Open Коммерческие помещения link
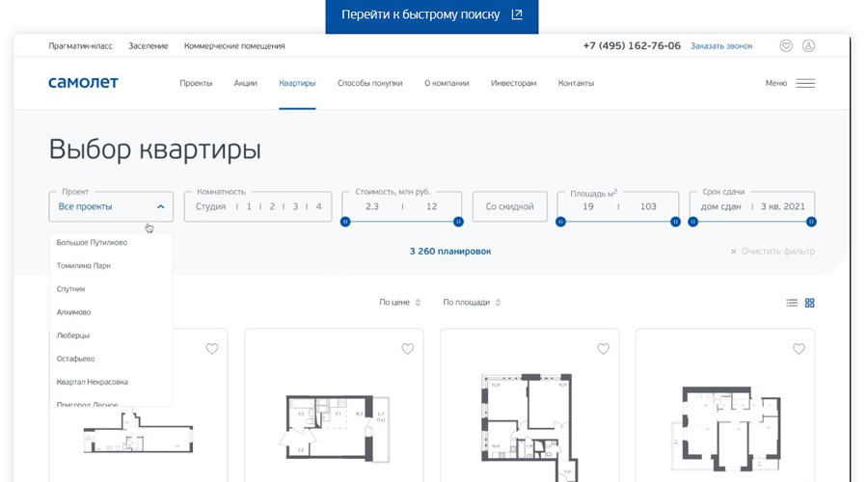Image resolution: width=868 pixels, height=482 pixels. pyautogui.click(x=234, y=46)
